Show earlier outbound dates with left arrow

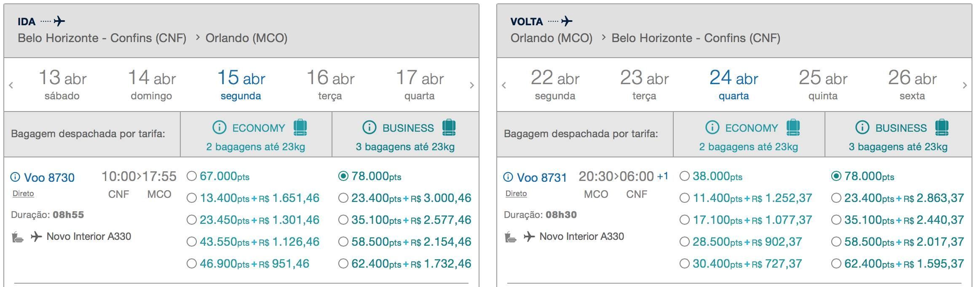coord(11,85)
